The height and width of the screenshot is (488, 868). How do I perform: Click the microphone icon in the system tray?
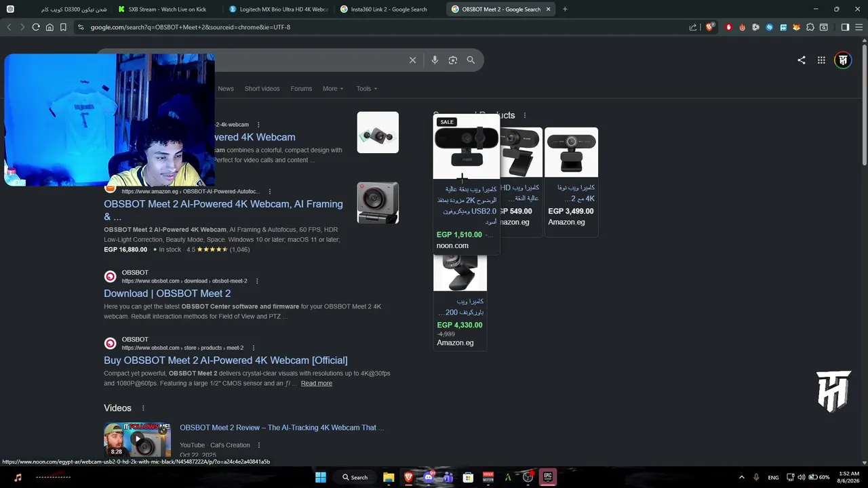756,477
